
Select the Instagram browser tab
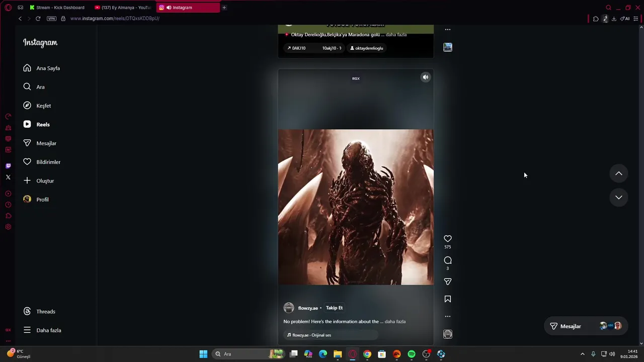tap(187, 8)
